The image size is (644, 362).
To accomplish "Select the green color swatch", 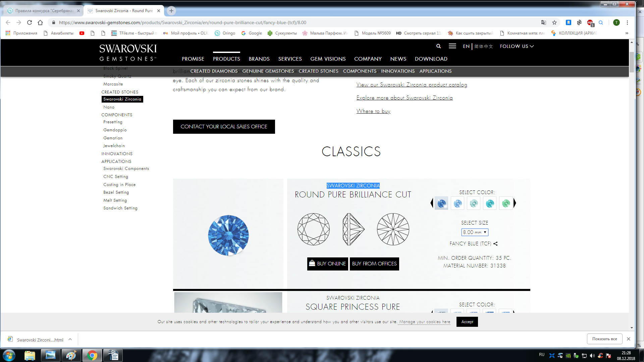I will tap(506, 203).
